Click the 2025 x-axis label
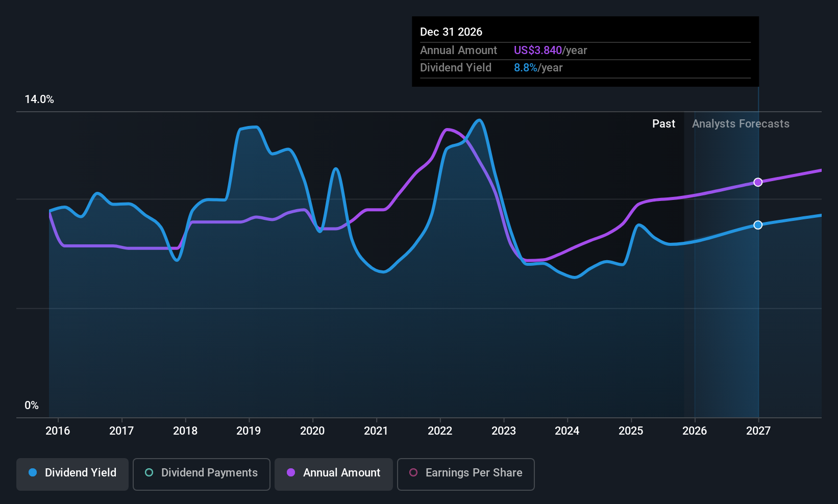The width and height of the screenshot is (838, 504). coord(631,431)
